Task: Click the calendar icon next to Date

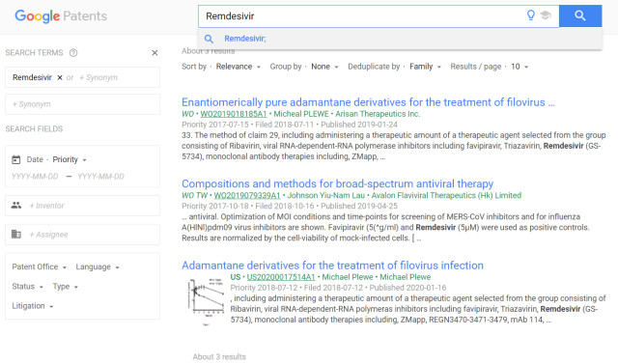Action: click(x=16, y=159)
